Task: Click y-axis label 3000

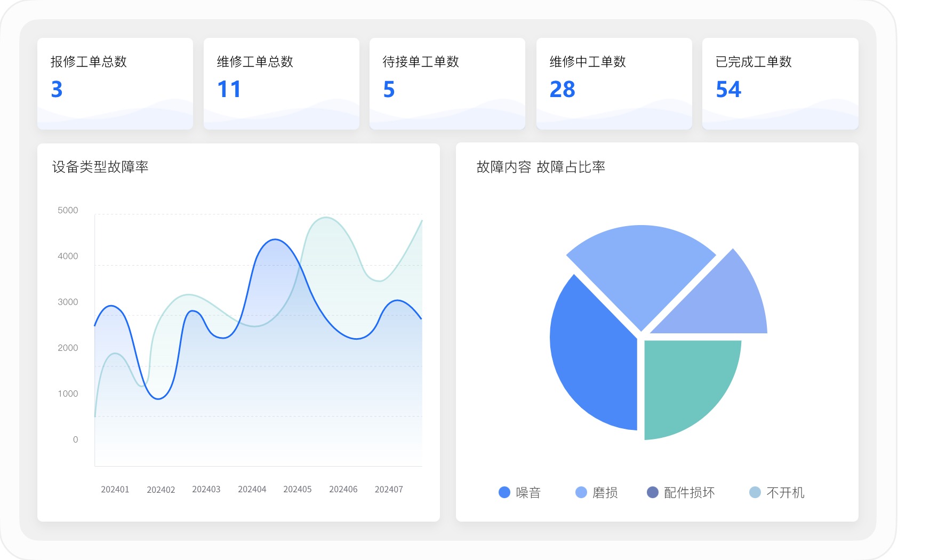Action: coord(68,302)
